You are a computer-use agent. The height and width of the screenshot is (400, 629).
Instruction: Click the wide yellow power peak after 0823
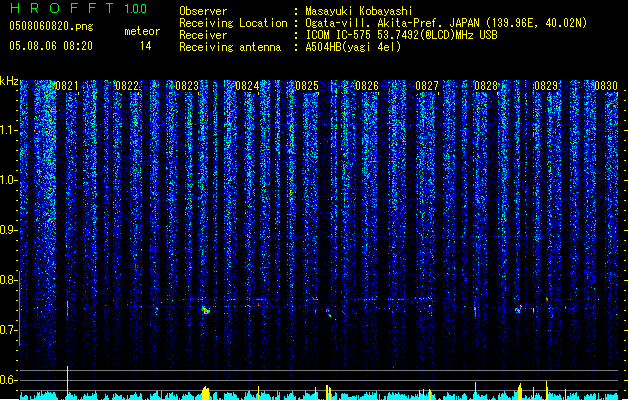click(206, 393)
